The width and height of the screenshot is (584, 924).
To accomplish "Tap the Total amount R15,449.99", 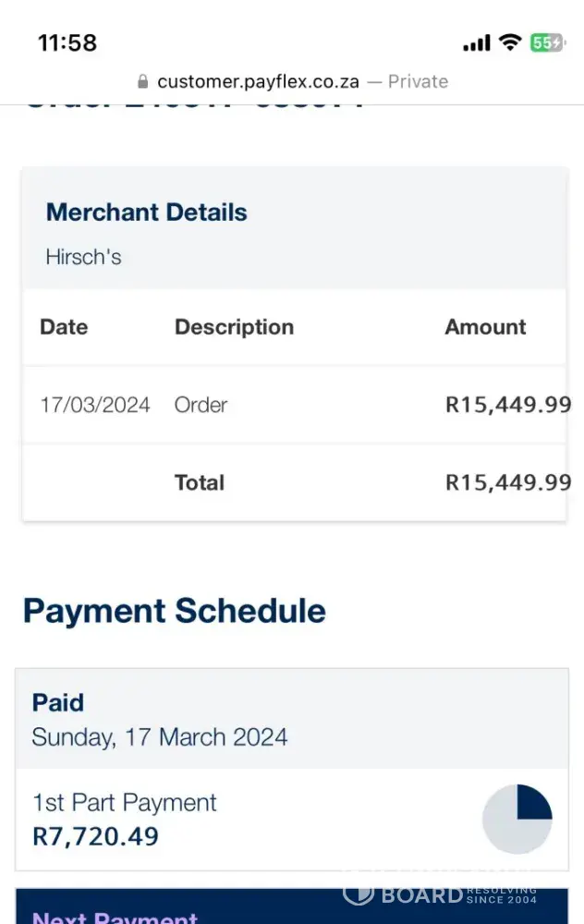I will 507,482.
